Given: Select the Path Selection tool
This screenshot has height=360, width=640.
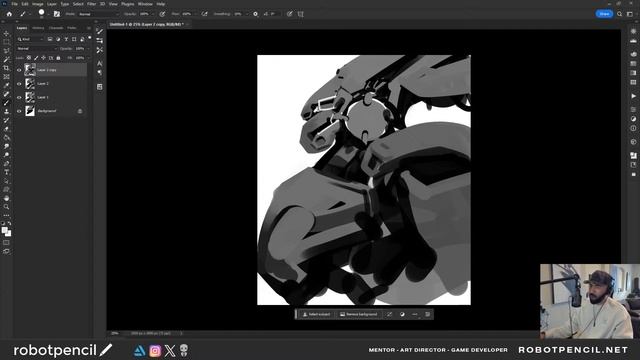Looking at the screenshot, I should 6,181.
